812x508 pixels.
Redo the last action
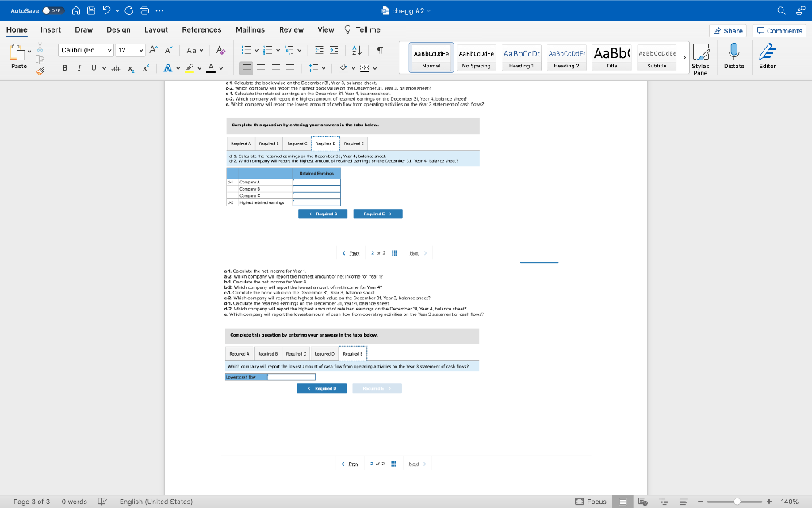tap(129, 10)
